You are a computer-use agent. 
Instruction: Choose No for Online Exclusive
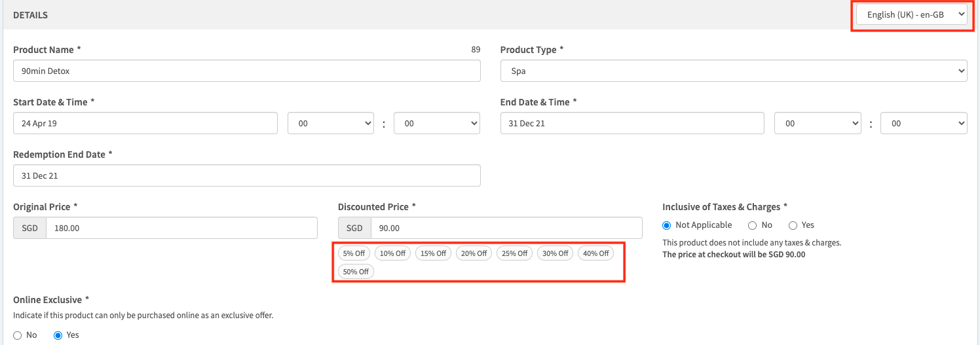tap(18, 335)
